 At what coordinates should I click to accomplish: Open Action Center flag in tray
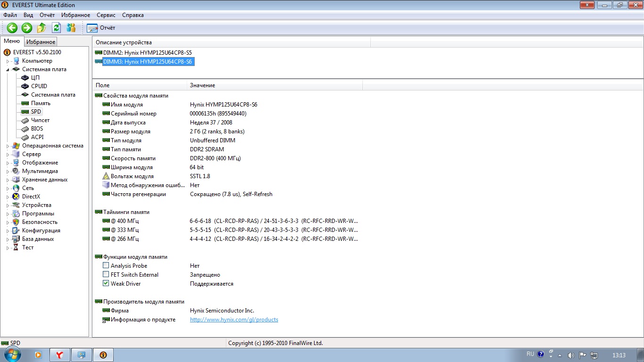[583, 355]
